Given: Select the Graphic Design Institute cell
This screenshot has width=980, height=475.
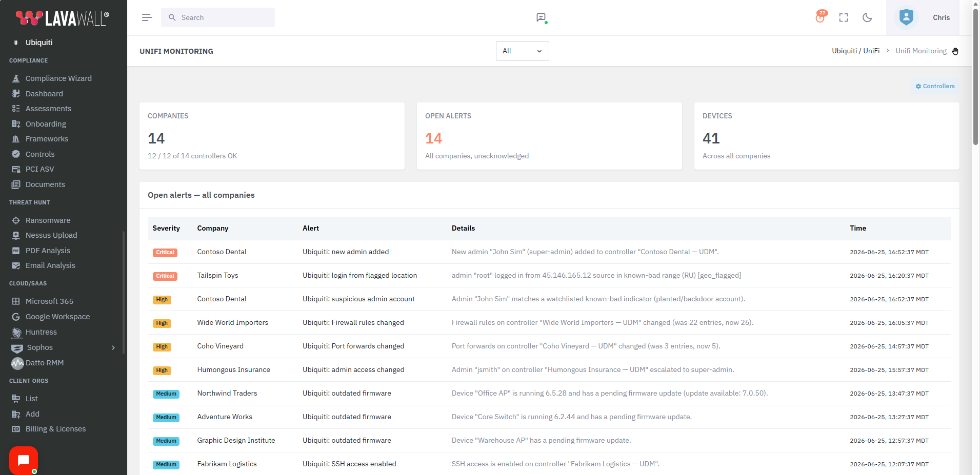Looking at the screenshot, I should coord(236,441).
